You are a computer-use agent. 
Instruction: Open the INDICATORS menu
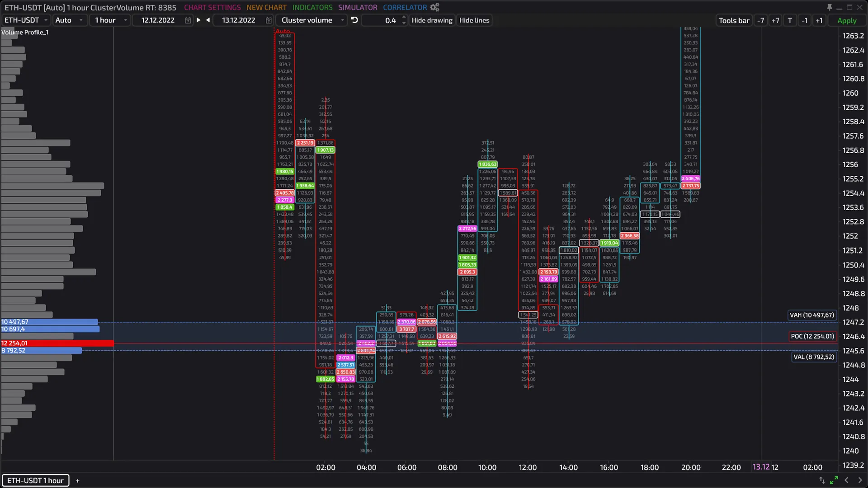click(x=312, y=7)
